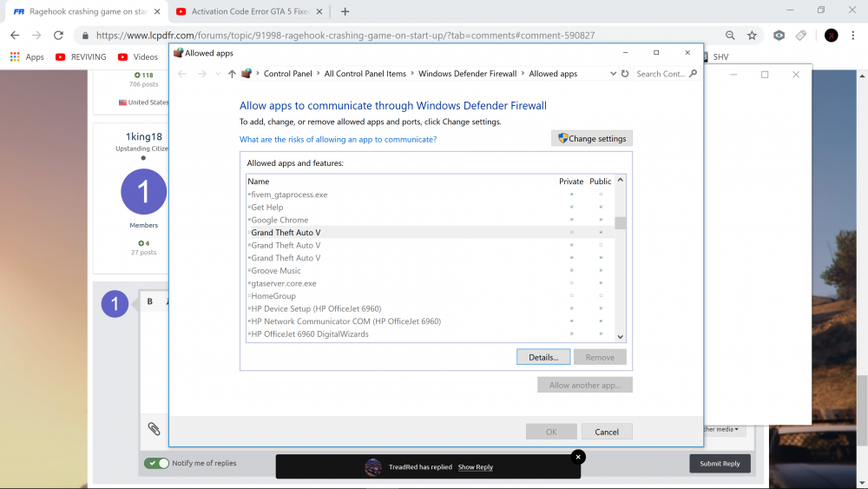Open the Apps bookmarks grid
Screen dimensions: 868x489
[15, 56]
